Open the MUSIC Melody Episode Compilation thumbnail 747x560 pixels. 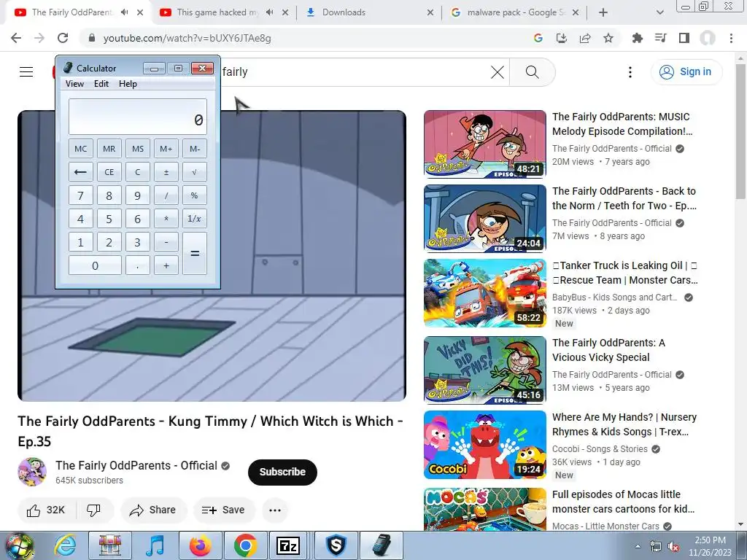tap(485, 144)
